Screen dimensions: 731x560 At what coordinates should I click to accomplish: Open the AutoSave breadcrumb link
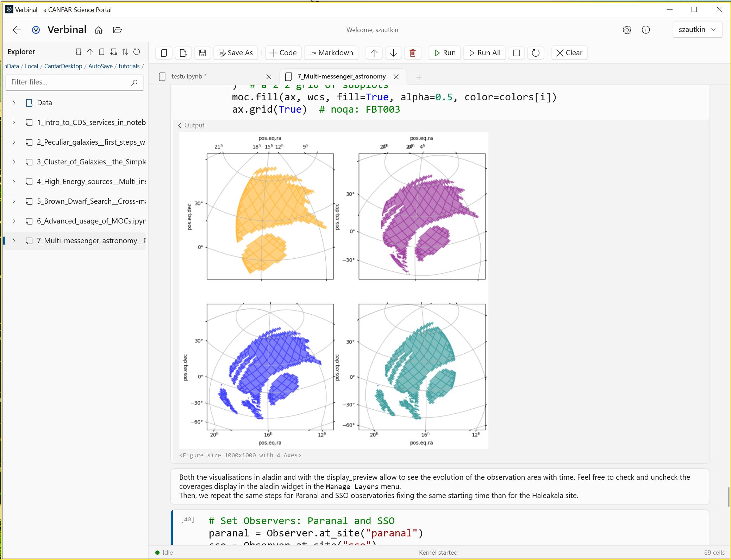(100, 66)
